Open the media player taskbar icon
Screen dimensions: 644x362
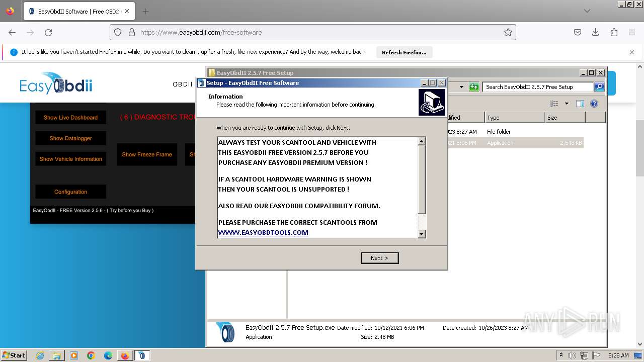[74, 355]
